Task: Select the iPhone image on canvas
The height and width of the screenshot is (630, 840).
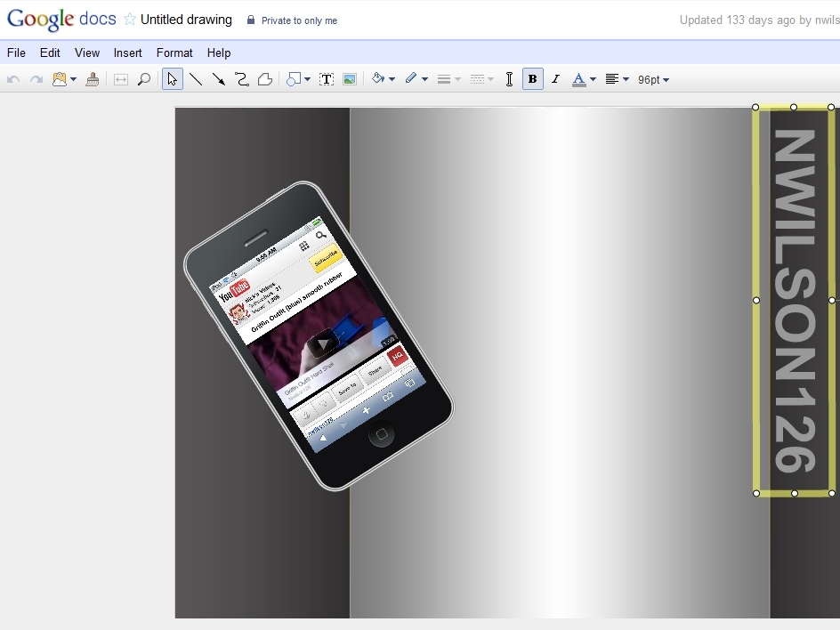Action: [x=319, y=335]
